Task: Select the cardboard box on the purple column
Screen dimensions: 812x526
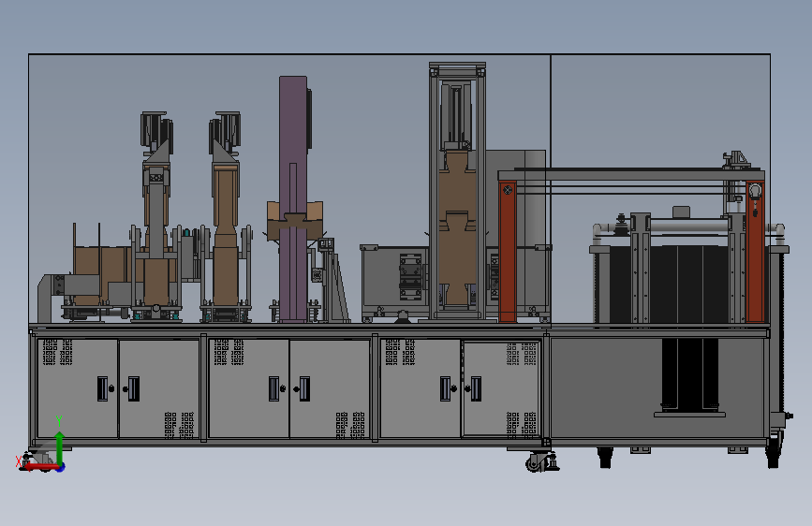Action: click(295, 221)
